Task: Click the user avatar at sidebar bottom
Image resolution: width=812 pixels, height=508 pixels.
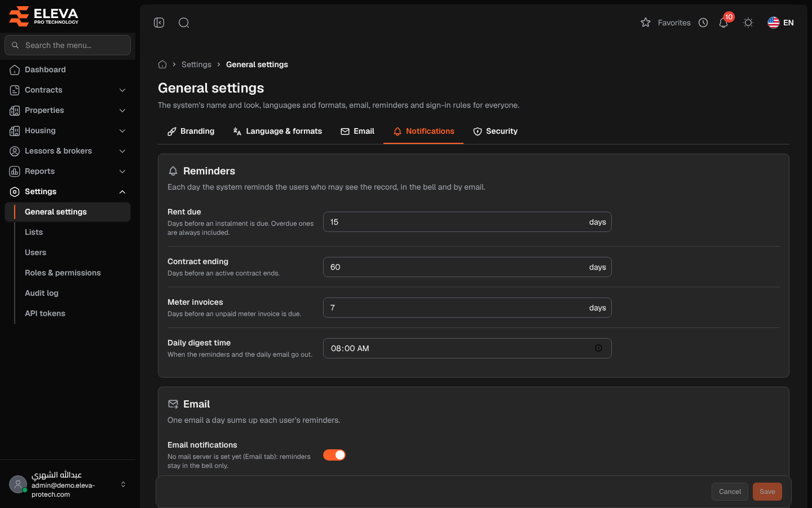Action: click(18, 484)
